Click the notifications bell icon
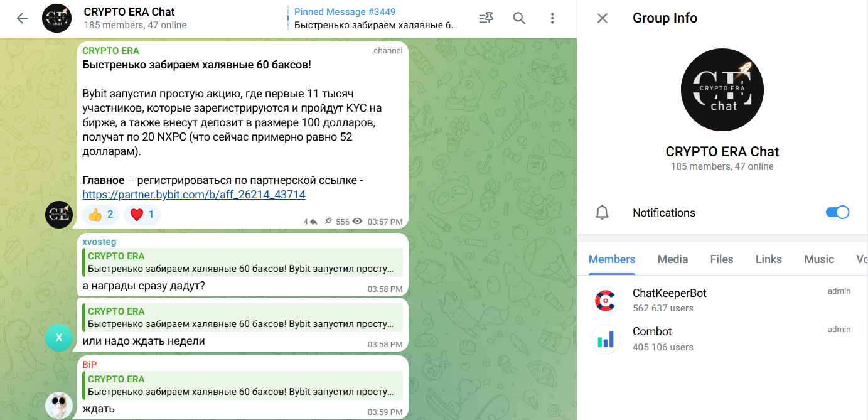868x420 pixels. 602,213
